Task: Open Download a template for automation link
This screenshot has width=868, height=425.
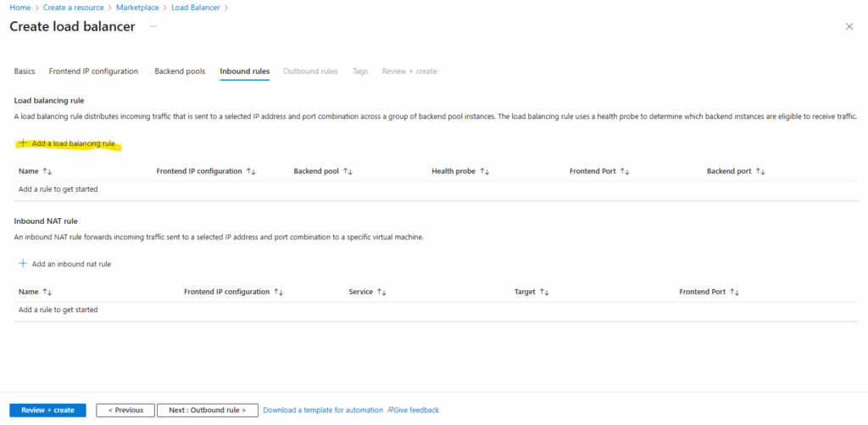Action: (323, 410)
